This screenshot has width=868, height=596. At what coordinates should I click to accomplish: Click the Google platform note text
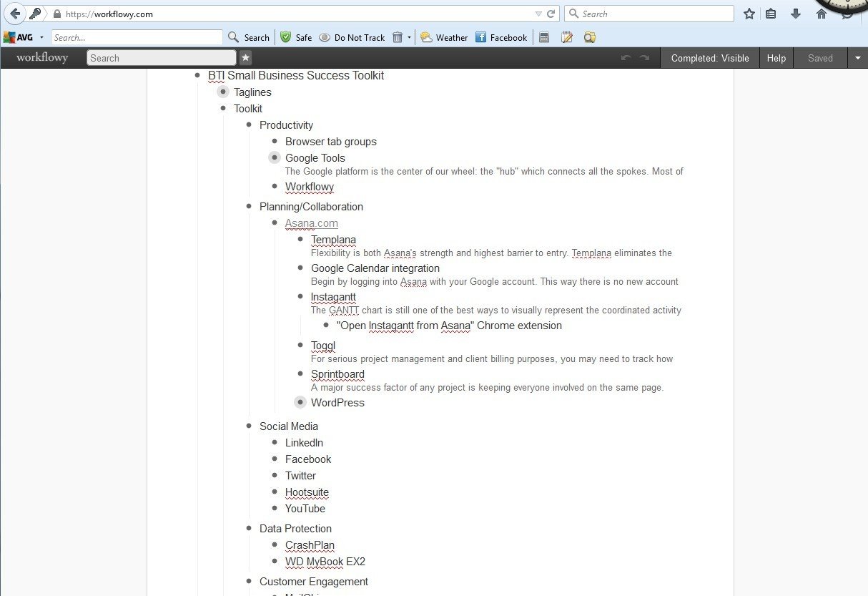pyautogui.click(x=484, y=172)
